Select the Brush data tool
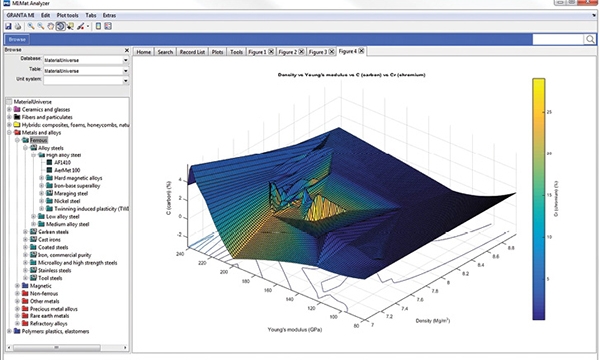 (81, 26)
